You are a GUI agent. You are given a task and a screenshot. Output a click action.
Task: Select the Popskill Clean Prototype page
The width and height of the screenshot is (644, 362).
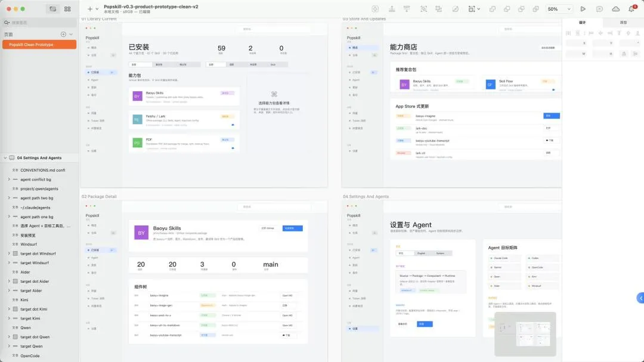pos(39,44)
